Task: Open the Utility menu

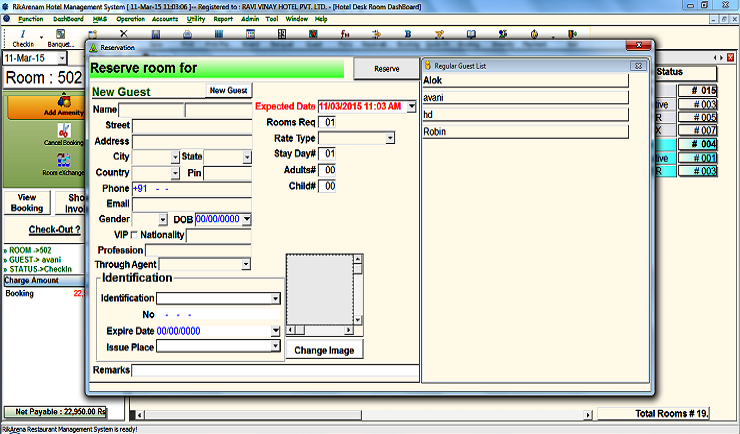Action: click(x=194, y=19)
